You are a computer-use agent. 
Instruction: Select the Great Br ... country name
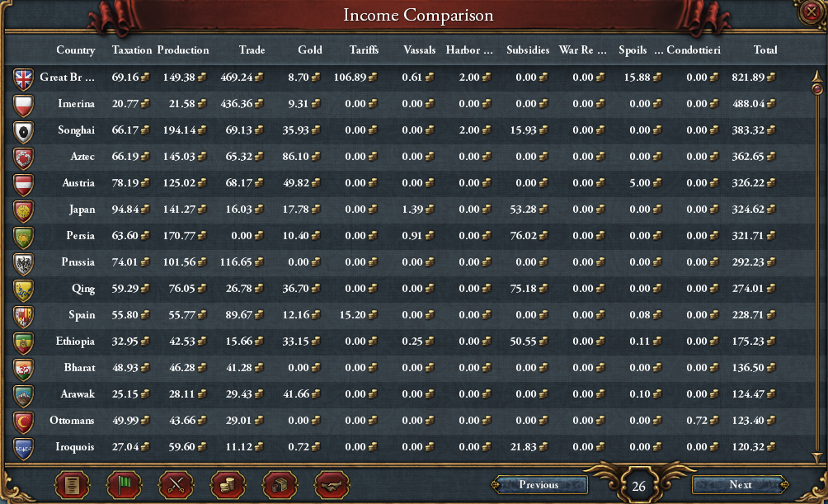pos(67,78)
